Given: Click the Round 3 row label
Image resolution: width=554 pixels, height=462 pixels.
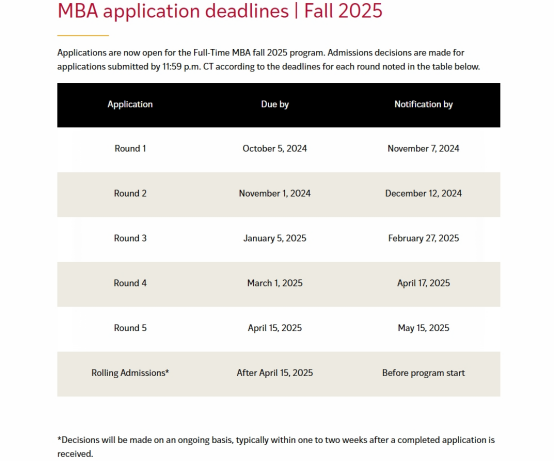Looking at the screenshot, I should pyautogui.click(x=130, y=238).
